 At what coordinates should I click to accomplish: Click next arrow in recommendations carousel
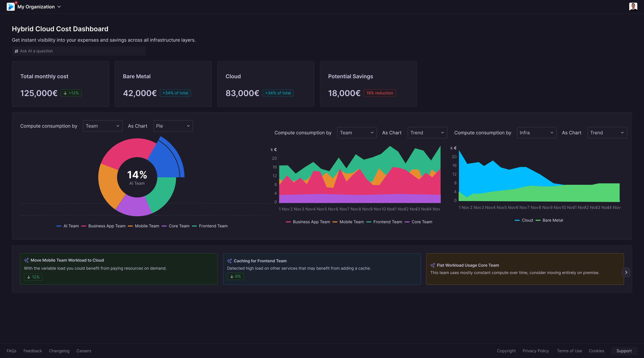[626, 272]
